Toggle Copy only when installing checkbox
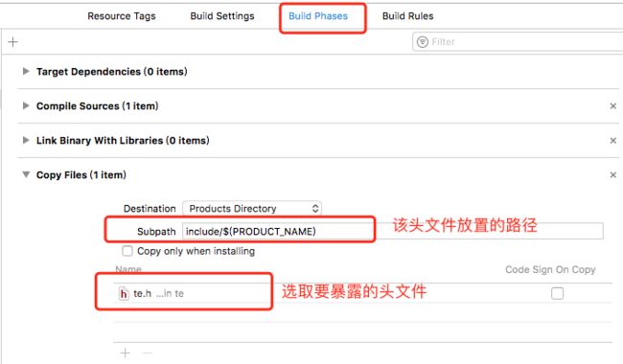 pyautogui.click(x=127, y=251)
